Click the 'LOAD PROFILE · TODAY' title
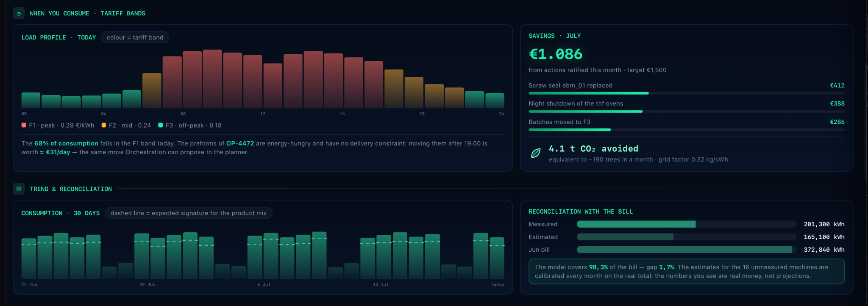The width and height of the screenshot is (868, 306). coord(59,37)
